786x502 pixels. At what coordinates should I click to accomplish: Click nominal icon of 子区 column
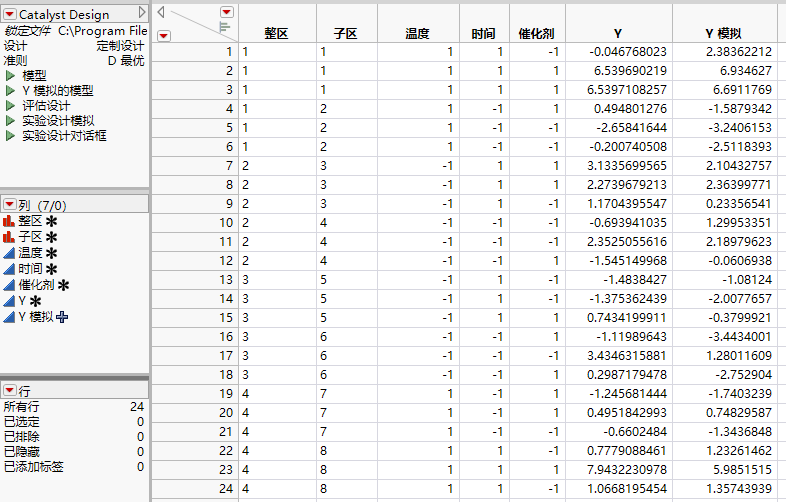[x=9, y=237]
